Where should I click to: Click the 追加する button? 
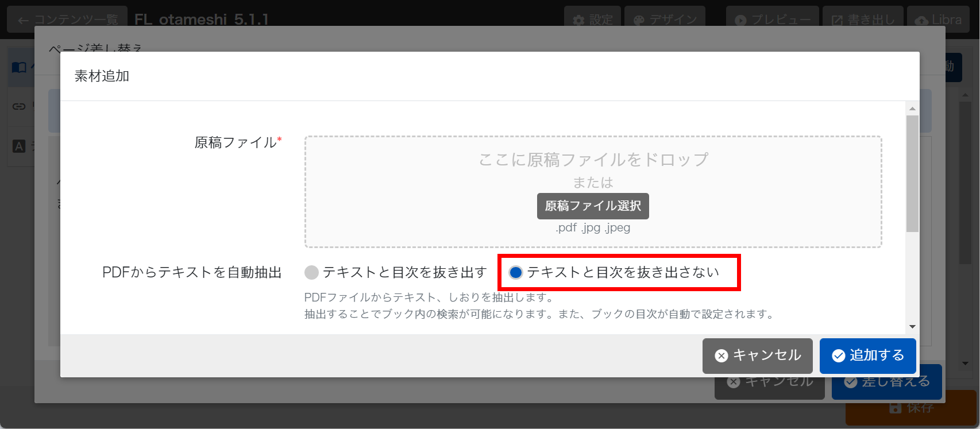[x=867, y=355]
